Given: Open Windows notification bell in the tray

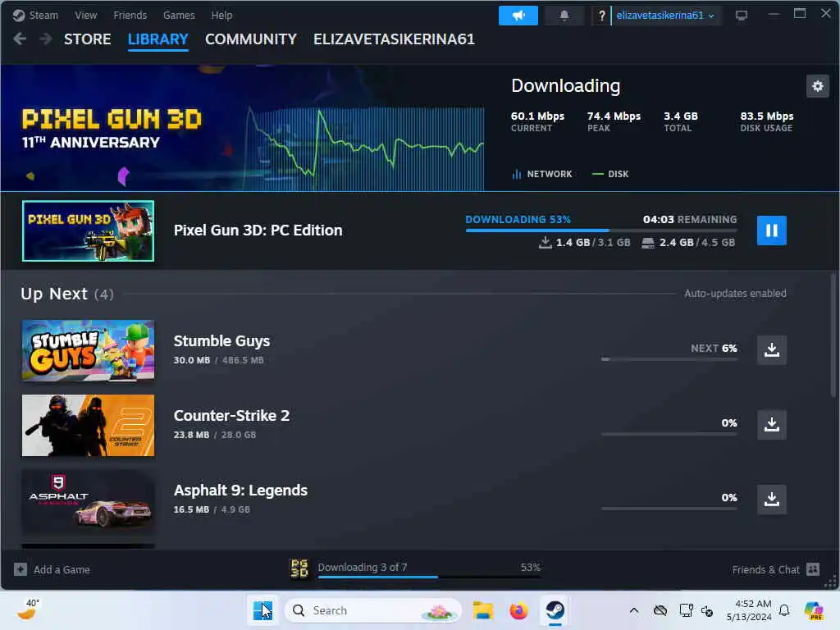Looking at the screenshot, I should point(784,610).
